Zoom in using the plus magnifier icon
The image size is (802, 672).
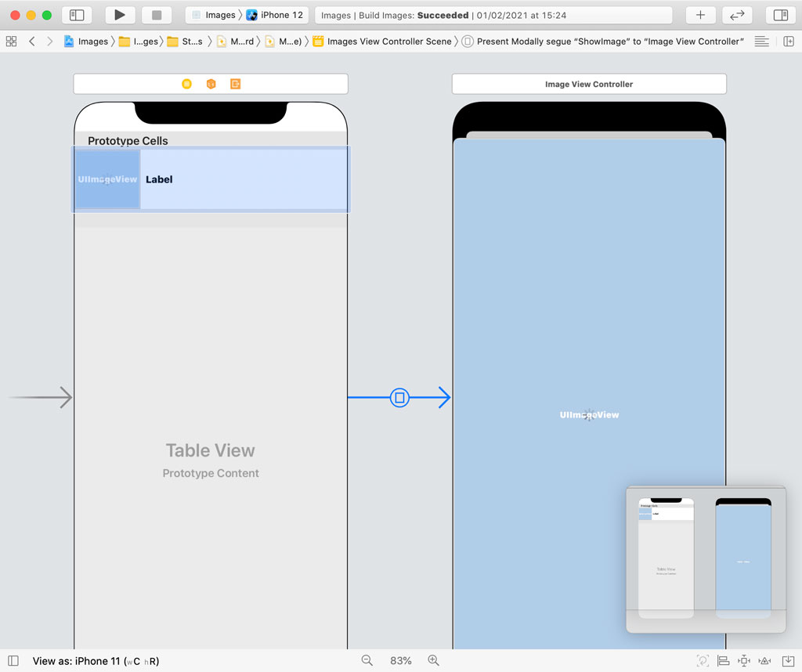pyautogui.click(x=433, y=660)
